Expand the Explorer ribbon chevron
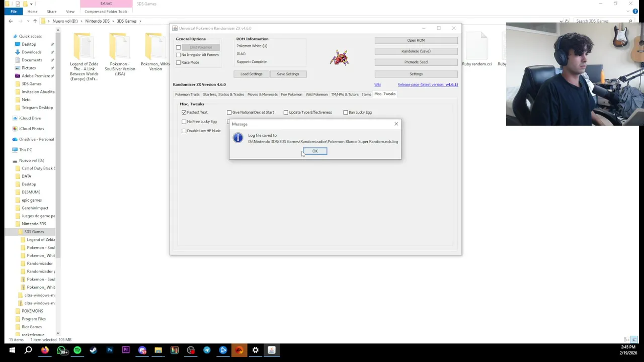This screenshot has height=362, width=644. click(x=628, y=12)
